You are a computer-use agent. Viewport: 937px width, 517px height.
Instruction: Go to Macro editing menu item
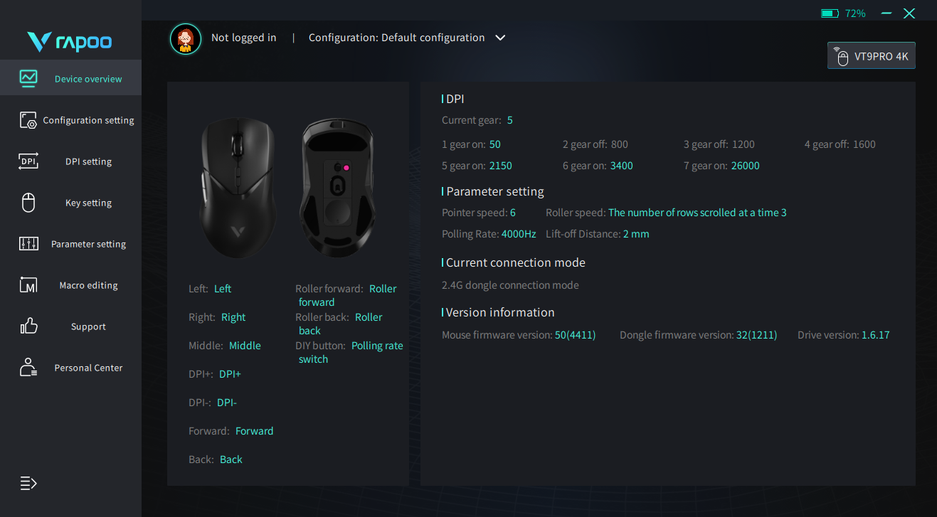pyautogui.click(x=88, y=285)
